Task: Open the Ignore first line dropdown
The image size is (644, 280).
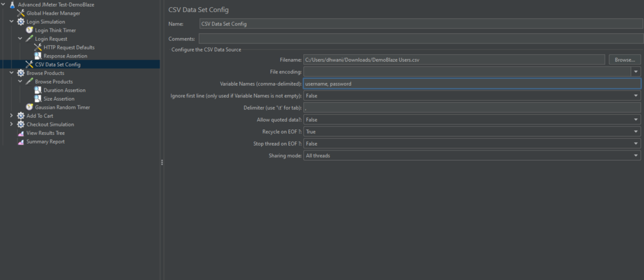Action: (636, 95)
